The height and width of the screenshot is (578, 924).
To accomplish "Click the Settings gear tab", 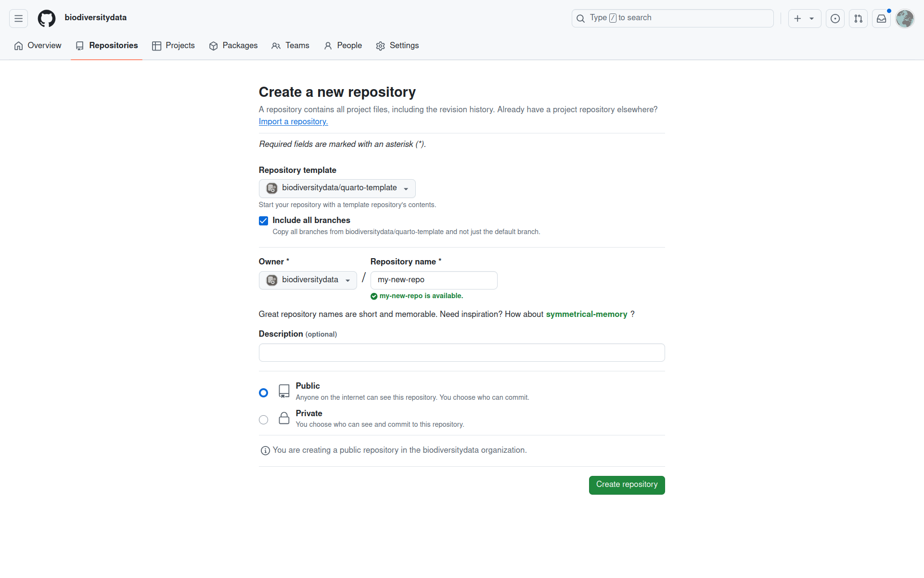I will click(x=397, y=45).
